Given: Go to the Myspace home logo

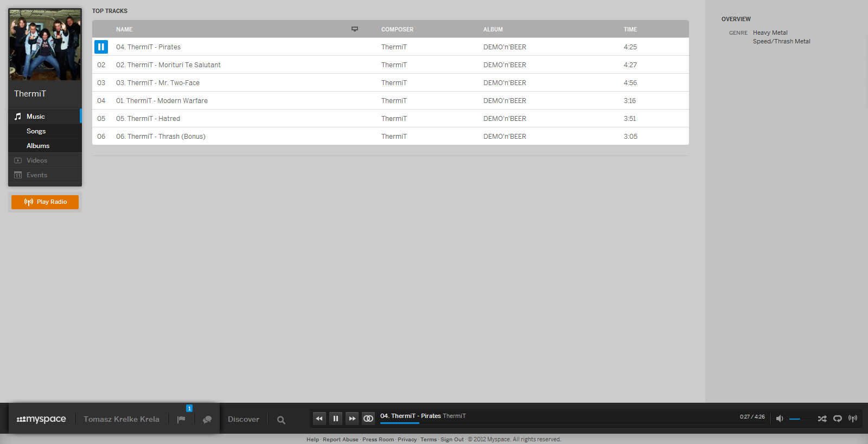Looking at the screenshot, I should point(41,419).
